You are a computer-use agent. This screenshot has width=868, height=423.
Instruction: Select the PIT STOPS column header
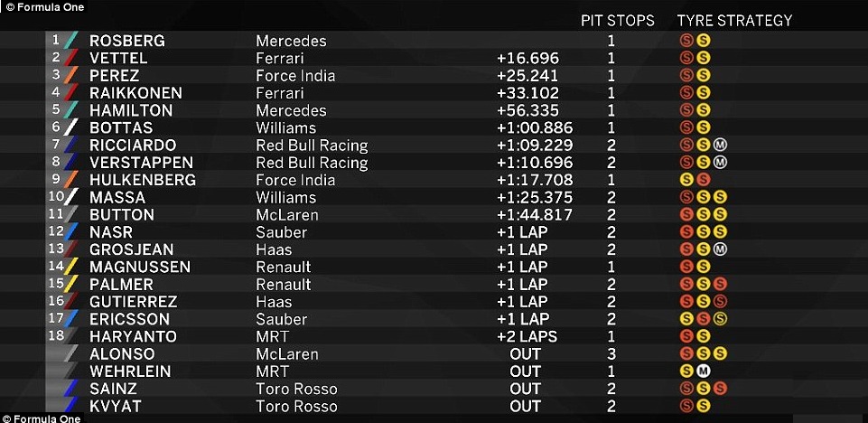pyautogui.click(x=617, y=20)
